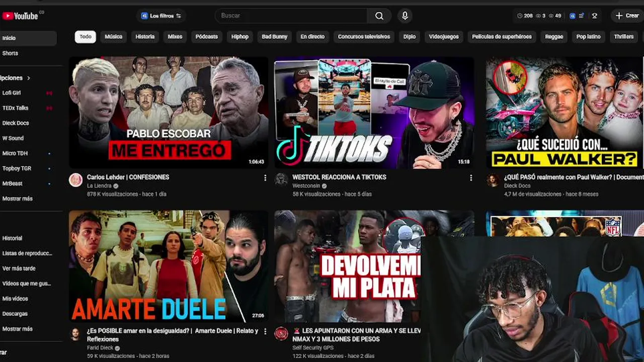This screenshot has width=644, height=362.
Task: Click the title Carlos Lehder | CONFESIONES
Action: click(x=128, y=177)
